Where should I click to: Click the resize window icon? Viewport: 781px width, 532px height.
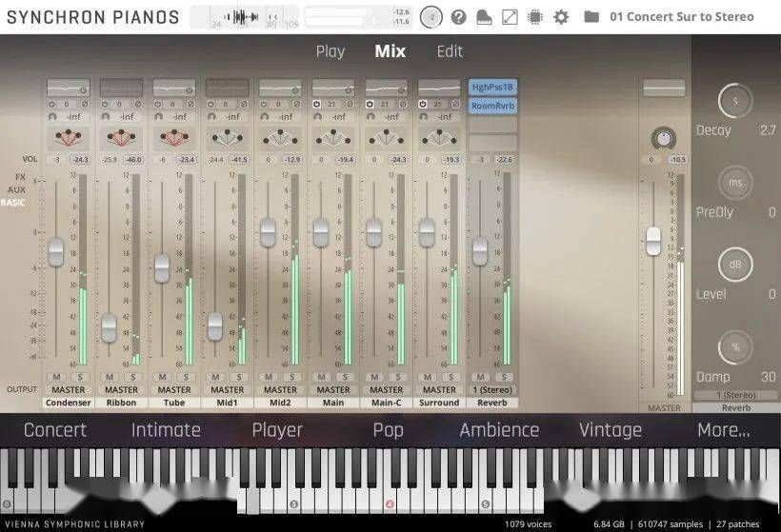coord(510,17)
